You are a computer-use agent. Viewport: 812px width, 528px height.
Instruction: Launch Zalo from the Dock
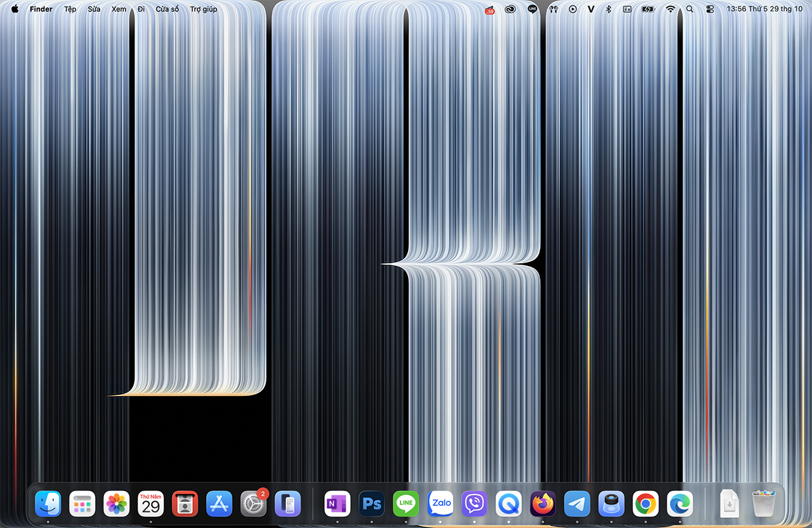[x=440, y=504]
